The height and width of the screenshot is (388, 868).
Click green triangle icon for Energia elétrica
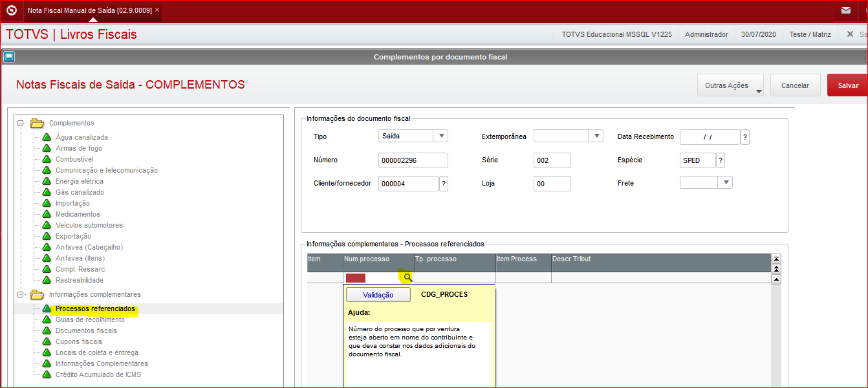[47, 181]
